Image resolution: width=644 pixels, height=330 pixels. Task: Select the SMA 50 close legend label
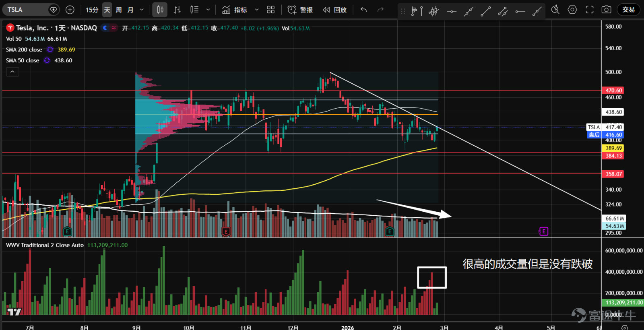pos(23,60)
